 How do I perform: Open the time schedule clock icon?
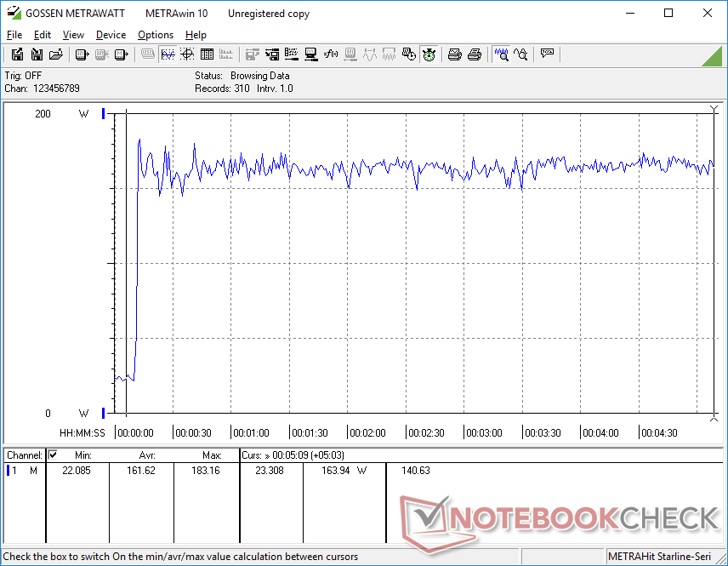pos(408,54)
